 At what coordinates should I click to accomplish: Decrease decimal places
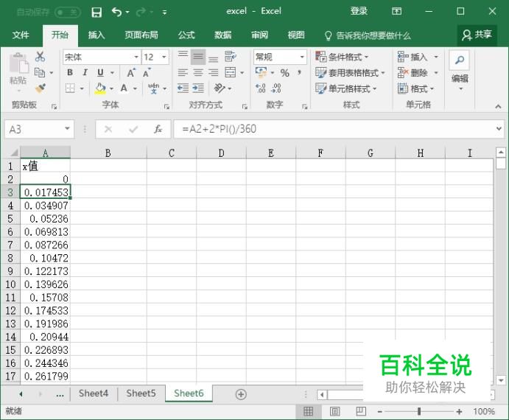[276, 88]
